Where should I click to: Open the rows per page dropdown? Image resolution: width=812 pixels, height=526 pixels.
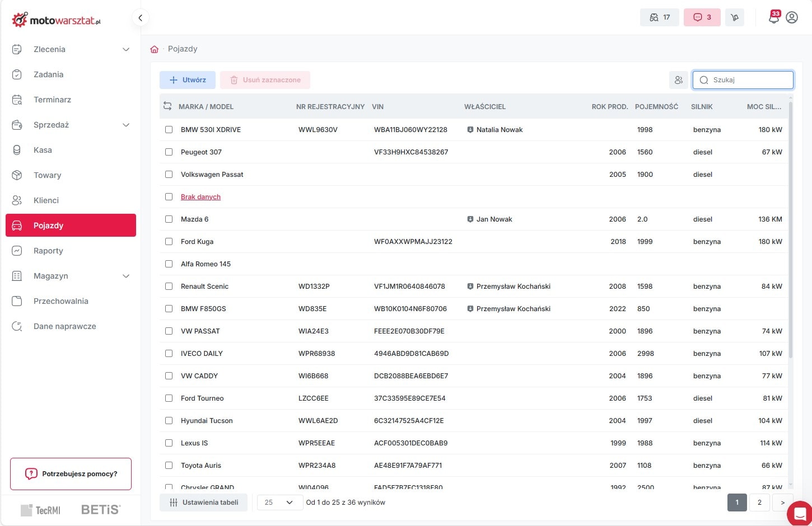pos(279,502)
